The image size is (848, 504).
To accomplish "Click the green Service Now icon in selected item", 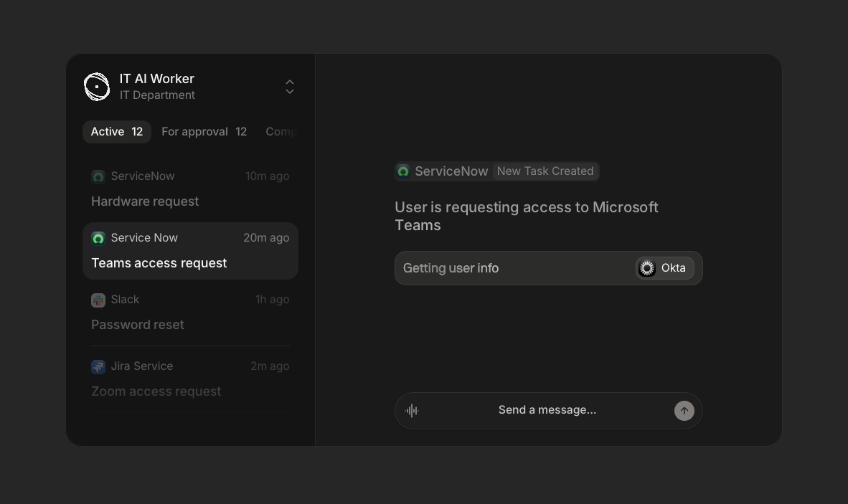I will (98, 238).
